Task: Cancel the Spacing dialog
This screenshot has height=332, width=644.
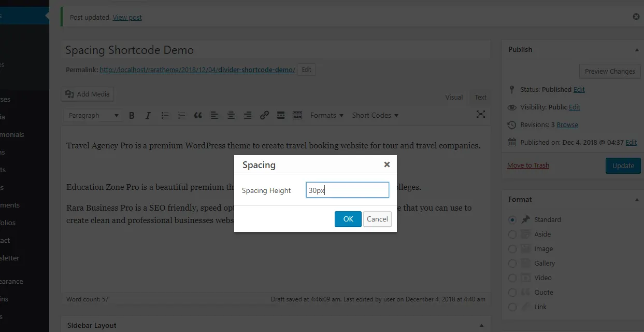Action: tap(377, 219)
